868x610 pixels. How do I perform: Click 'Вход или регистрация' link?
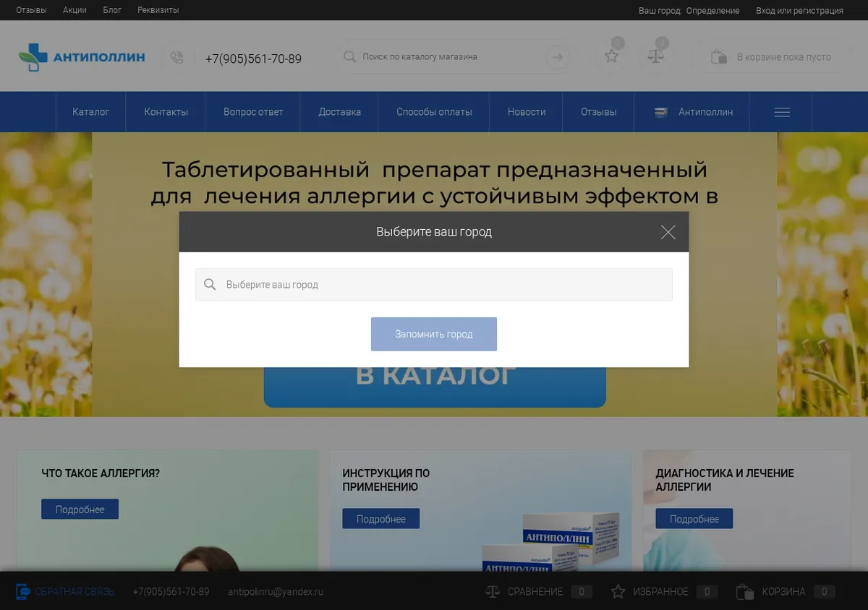coord(799,11)
